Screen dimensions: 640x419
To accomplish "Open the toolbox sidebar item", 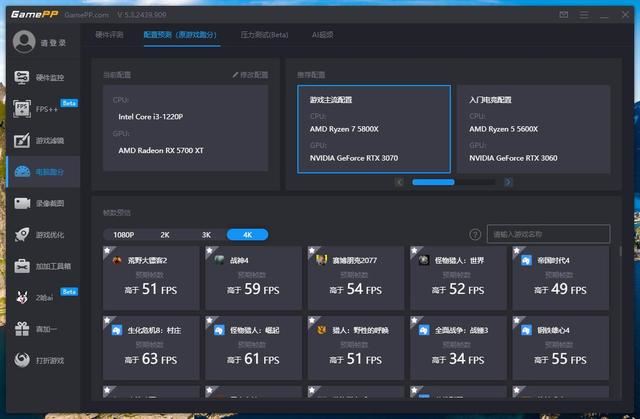I will pos(44,266).
